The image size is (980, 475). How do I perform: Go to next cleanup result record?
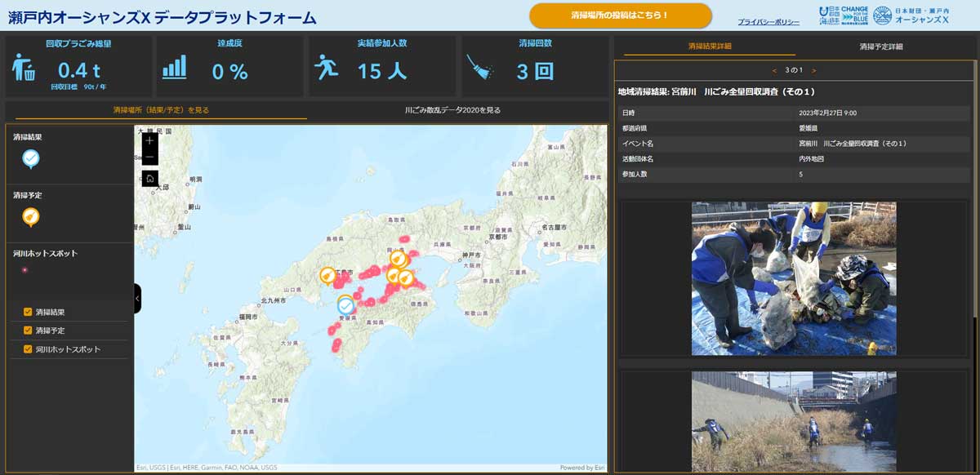click(x=813, y=71)
